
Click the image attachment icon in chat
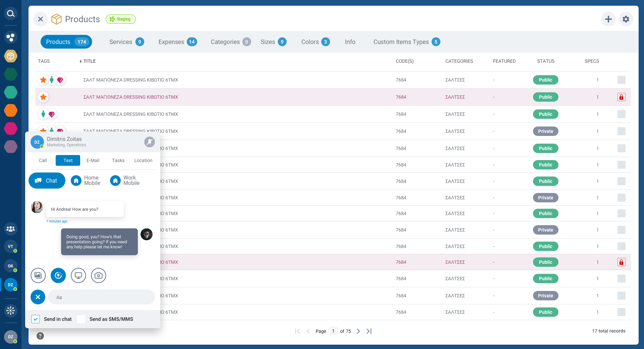click(x=38, y=276)
